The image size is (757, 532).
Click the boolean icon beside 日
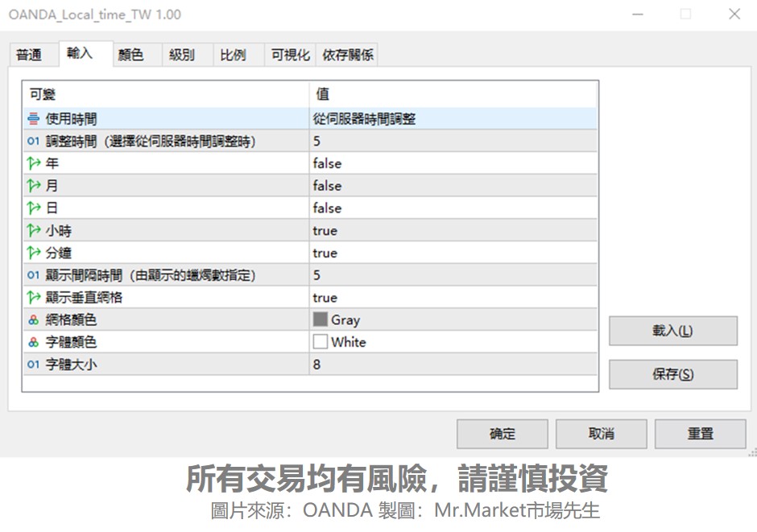33,208
